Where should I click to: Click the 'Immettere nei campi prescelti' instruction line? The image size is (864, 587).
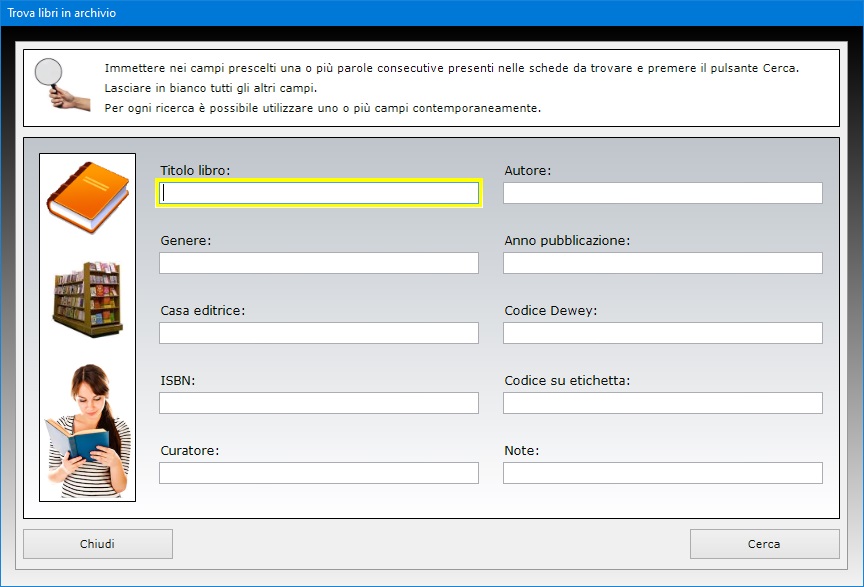point(451,68)
